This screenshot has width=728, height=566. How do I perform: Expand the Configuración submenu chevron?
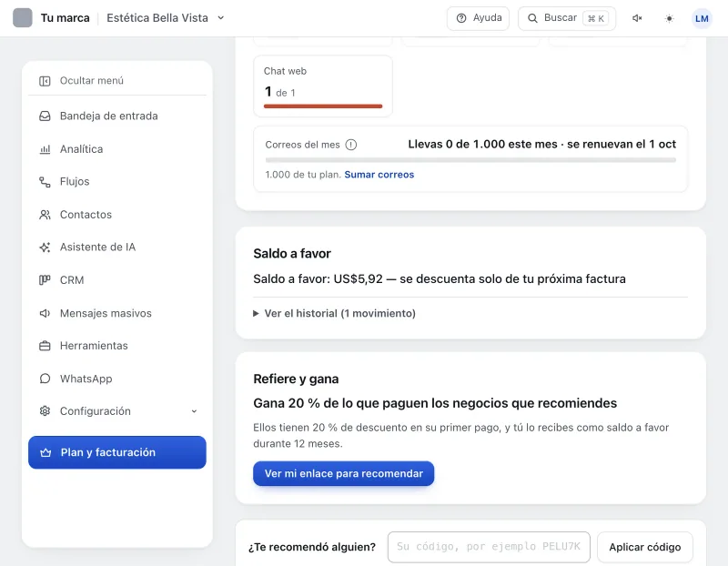pos(194,411)
